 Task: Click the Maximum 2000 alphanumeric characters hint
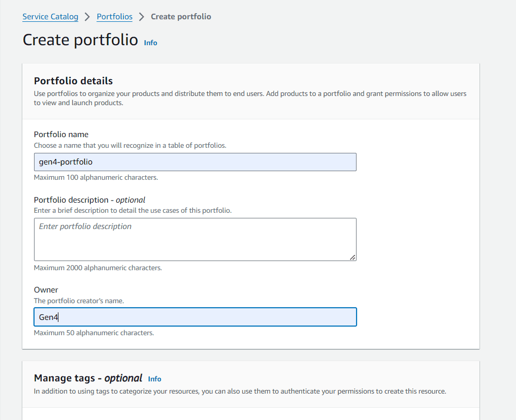(x=98, y=268)
